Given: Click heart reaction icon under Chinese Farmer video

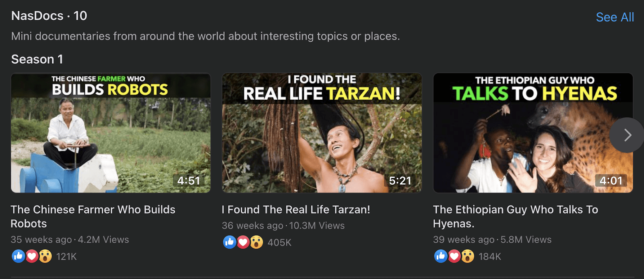Looking at the screenshot, I should tap(32, 256).
